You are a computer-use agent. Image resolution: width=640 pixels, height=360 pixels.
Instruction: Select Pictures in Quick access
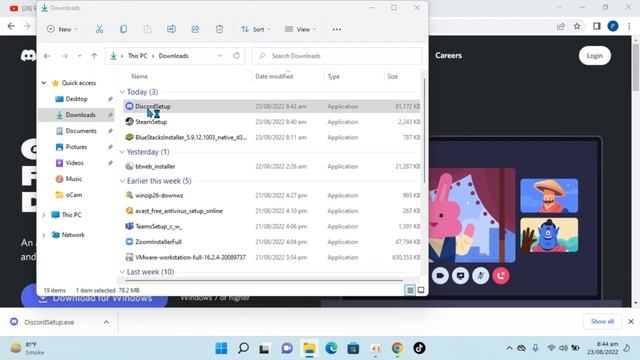pos(76,147)
